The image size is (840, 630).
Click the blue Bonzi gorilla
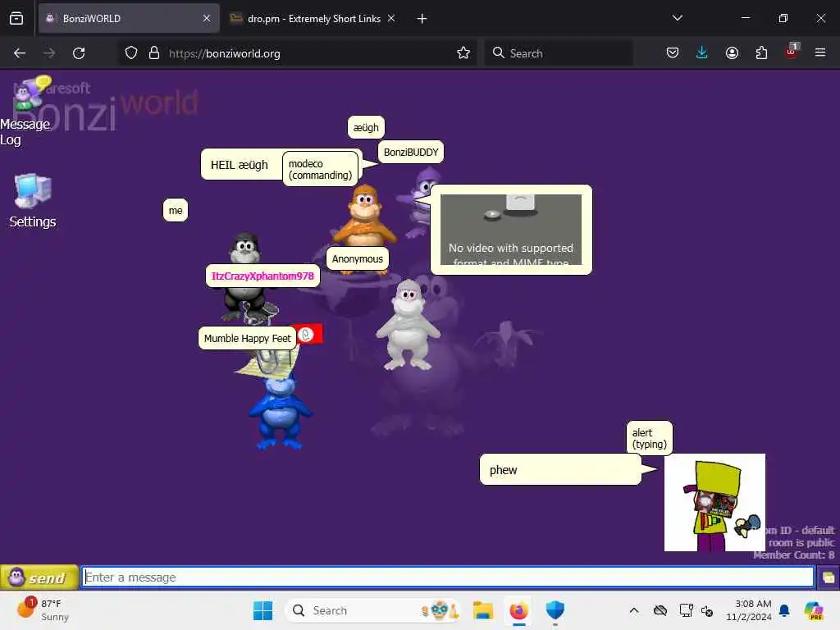tap(280, 412)
